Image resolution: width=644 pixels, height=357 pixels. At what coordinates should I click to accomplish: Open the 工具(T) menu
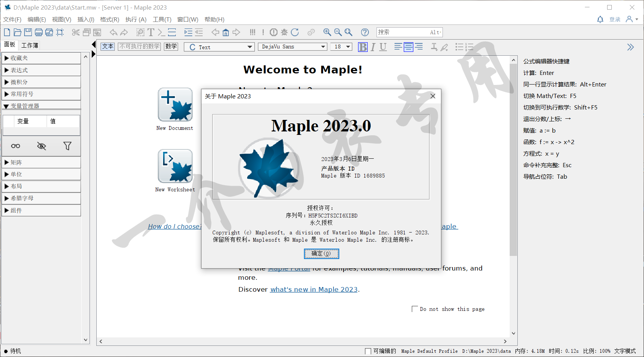(x=162, y=20)
